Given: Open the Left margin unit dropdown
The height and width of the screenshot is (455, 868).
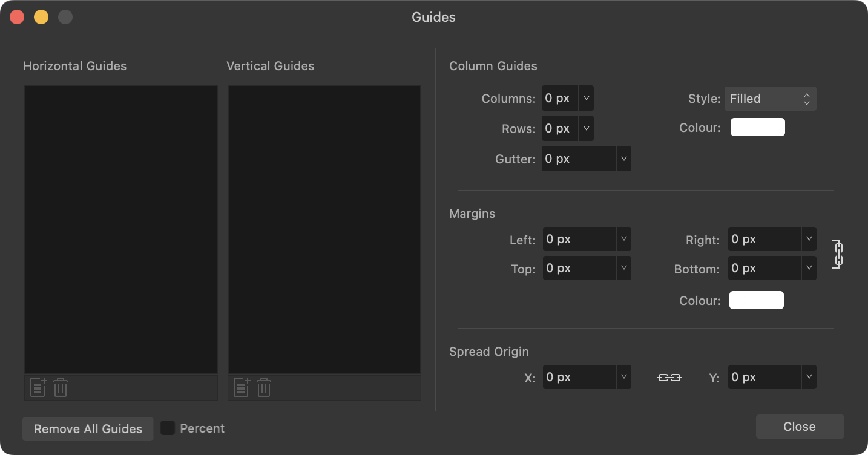Looking at the screenshot, I should tap(623, 239).
